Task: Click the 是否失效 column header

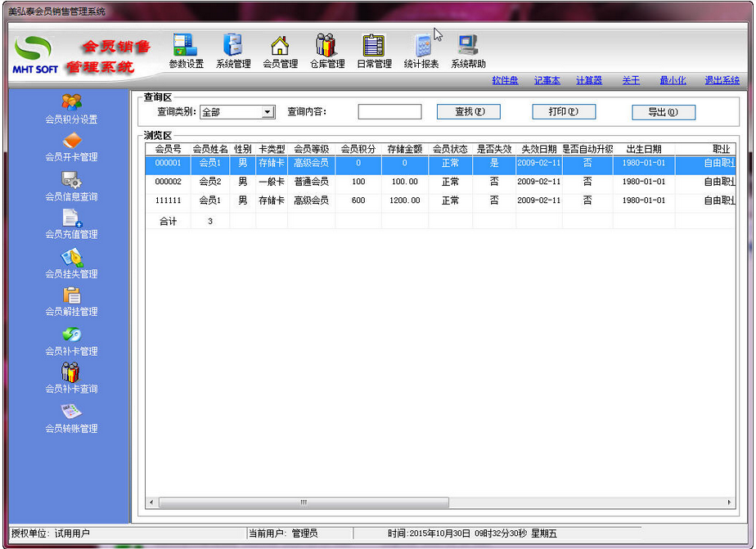Action: [494, 149]
